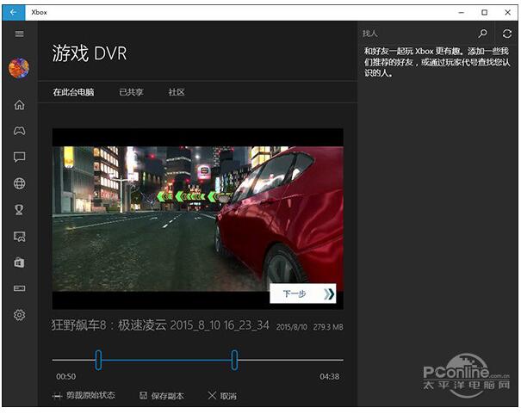Open the globe activity icon
521x420 pixels.
pyautogui.click(x=19, y=183)
